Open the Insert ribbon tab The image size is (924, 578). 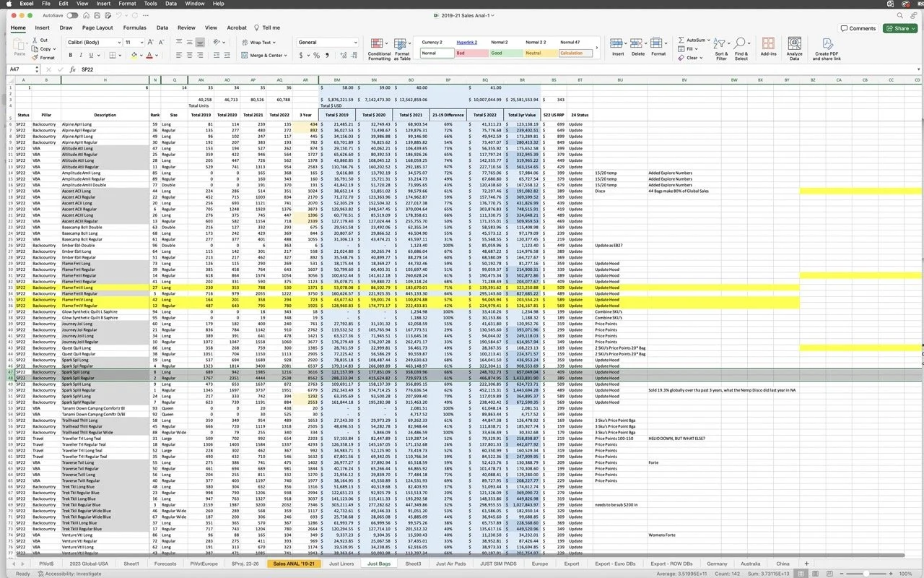coord(43,28)
